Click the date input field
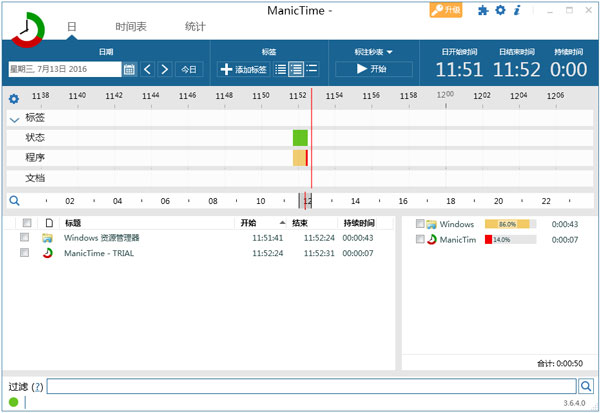The image size is (600, 413). (65, 69)
